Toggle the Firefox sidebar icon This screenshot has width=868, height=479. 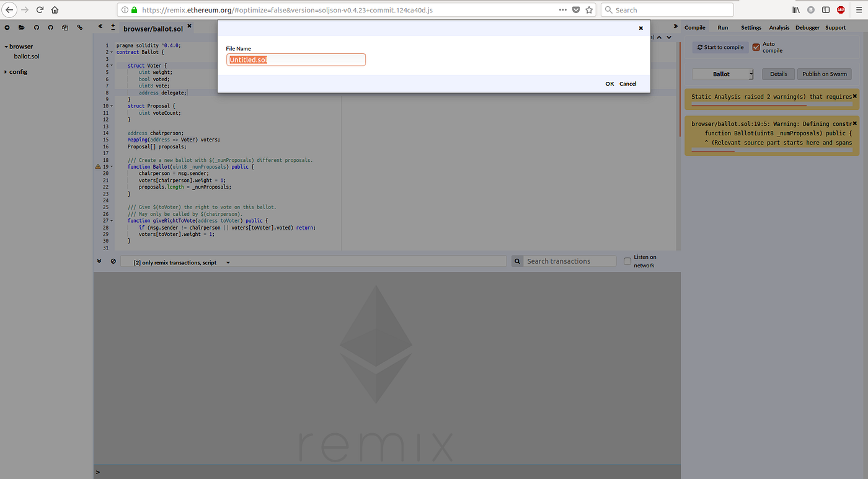(826, 10)
